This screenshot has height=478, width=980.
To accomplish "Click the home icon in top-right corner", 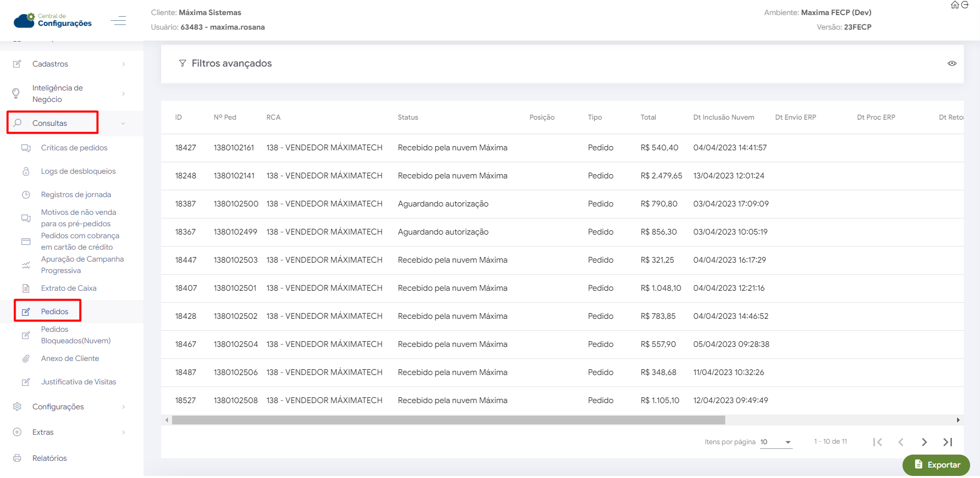I will [x=955, y=5].
